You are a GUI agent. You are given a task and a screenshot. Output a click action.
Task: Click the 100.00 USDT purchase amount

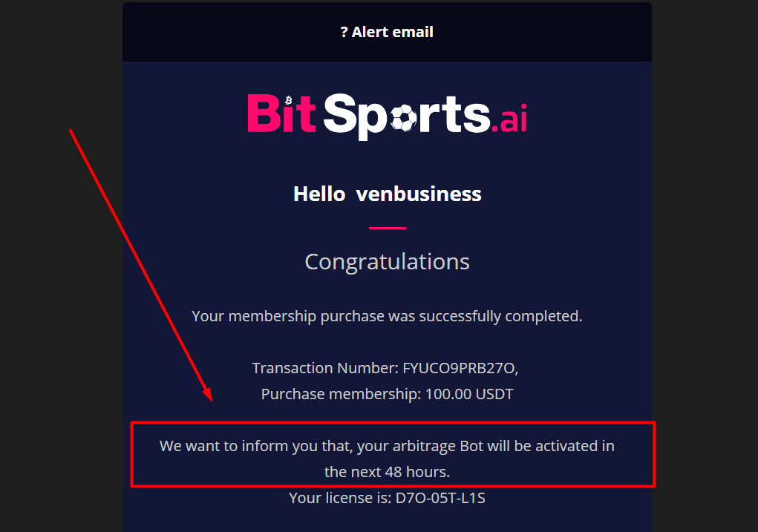click(x=468, y=394)
